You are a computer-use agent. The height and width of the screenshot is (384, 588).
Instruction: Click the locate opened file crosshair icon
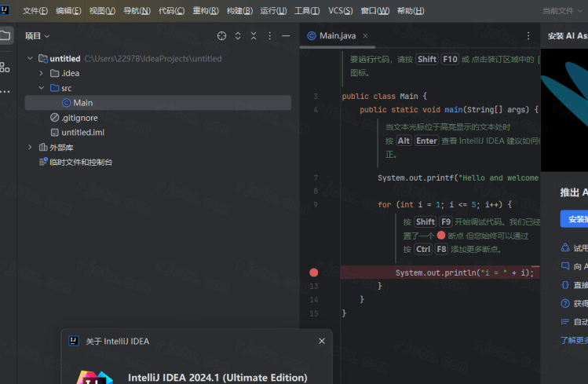[221, 36]
